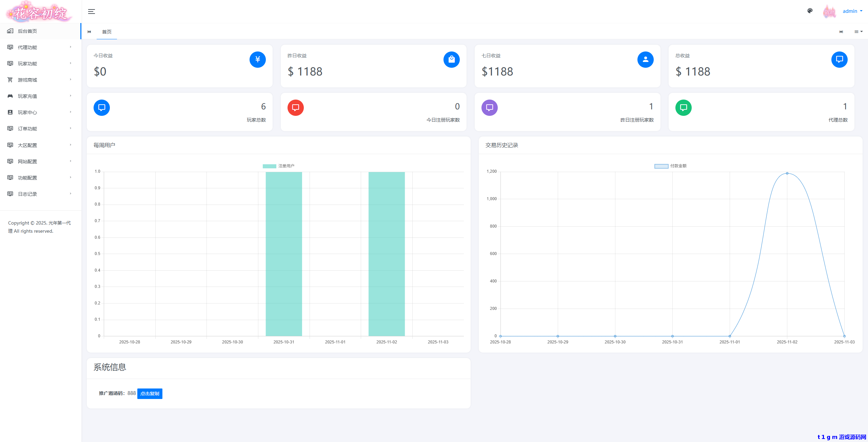The image size is (868, 442).
Task: Click the user icon on seven-day revenue card
Action: click(645, 60)
